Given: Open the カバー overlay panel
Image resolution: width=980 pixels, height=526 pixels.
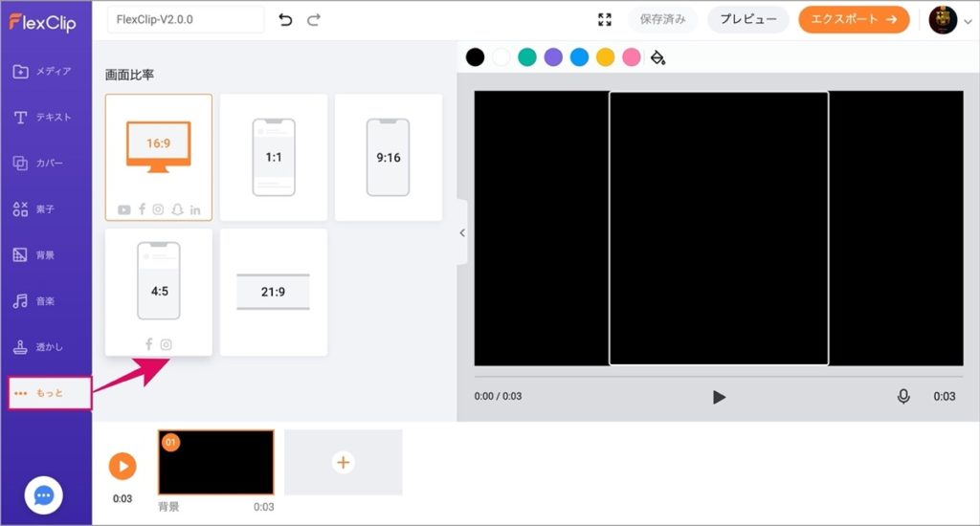Looking at the screenshot, I should (x=38, y=163).
